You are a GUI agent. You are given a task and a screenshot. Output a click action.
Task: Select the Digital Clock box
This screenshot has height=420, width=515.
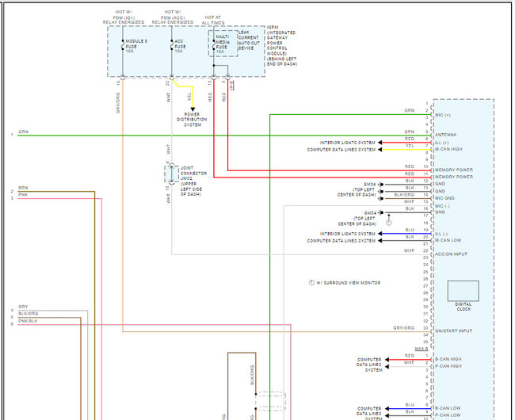point(463,293)
